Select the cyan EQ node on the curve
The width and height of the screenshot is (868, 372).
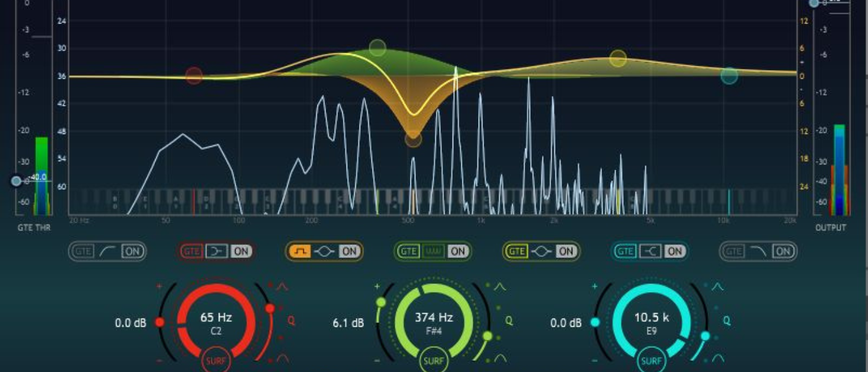pyautogui.click(x=730, y=76)
